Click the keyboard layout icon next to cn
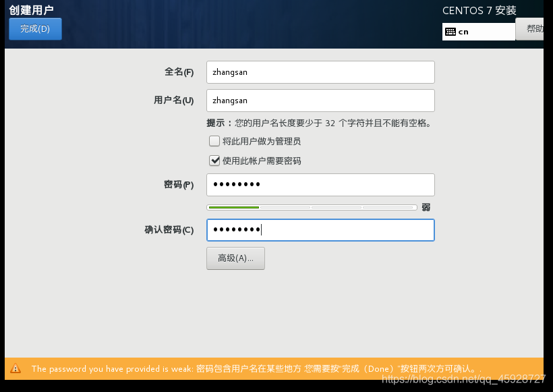The image size is (553, 392). tap(450, 32)
